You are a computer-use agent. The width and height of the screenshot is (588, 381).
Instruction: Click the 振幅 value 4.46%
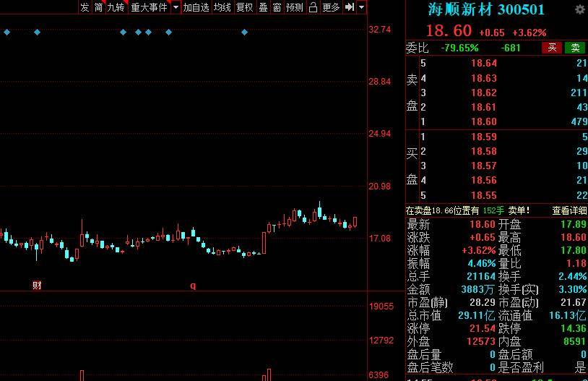(482, 263)
